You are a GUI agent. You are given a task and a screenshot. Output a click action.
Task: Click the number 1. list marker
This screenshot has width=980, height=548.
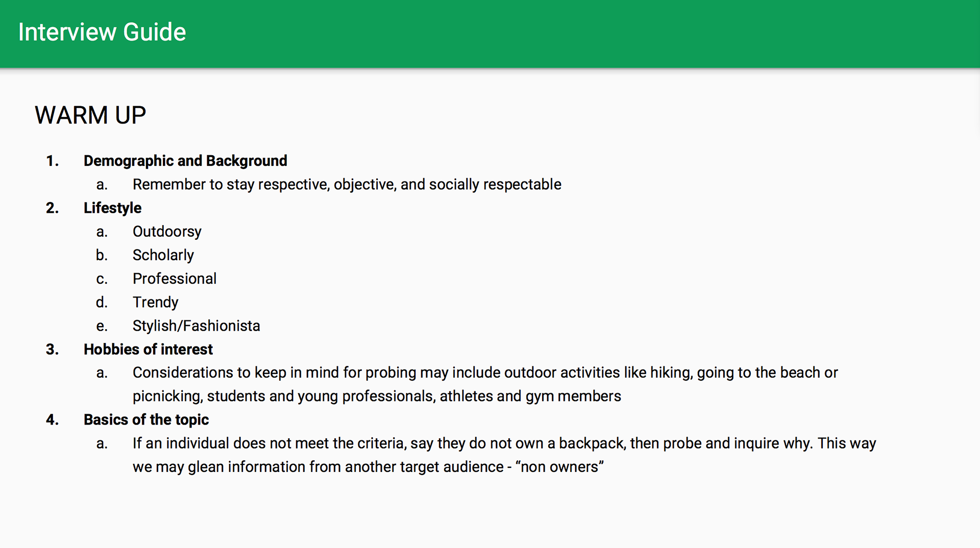click(x=53, y=161)
